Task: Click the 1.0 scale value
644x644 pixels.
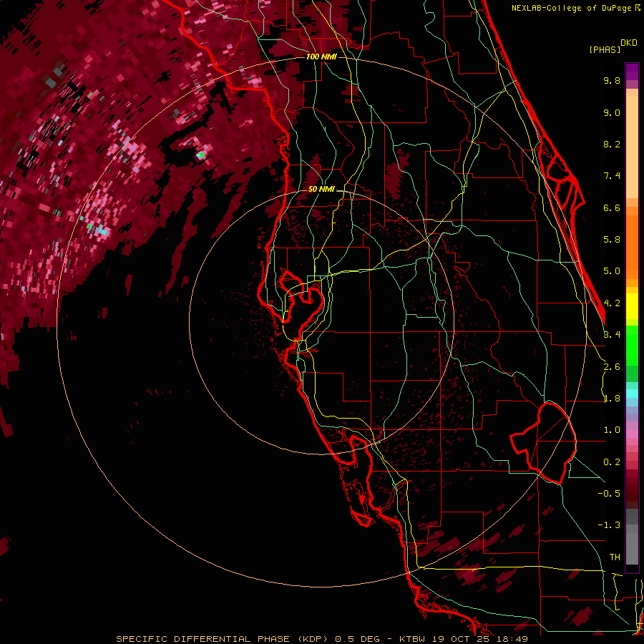Action: 612,430
